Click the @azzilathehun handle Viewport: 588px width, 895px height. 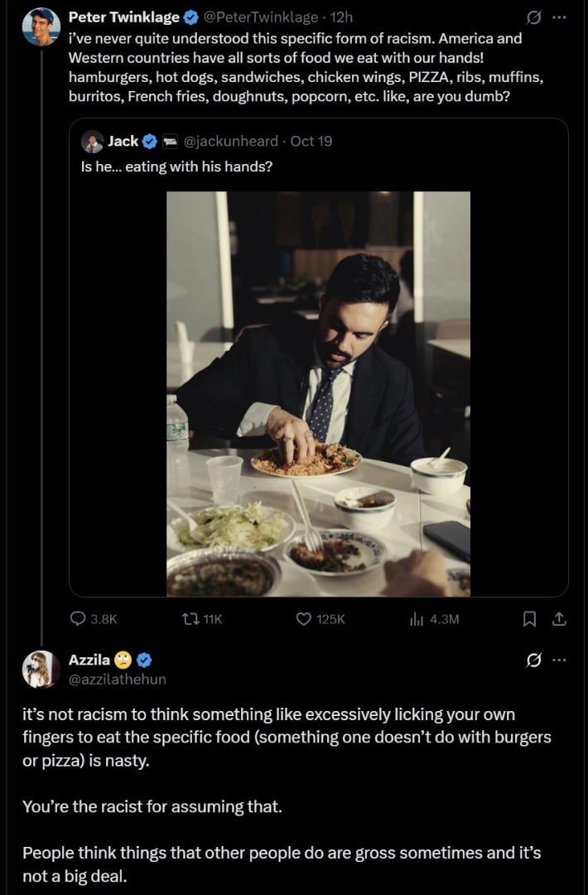[x=117, y=679]
